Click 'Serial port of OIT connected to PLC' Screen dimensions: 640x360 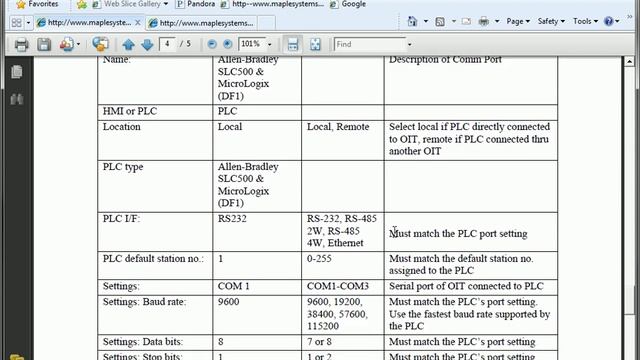466,286
